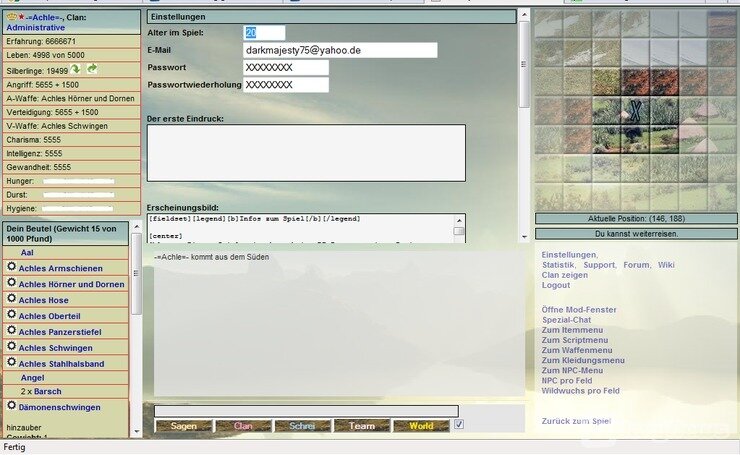Click the X position marker on the map
The image size is (740, 455).
tap(636, 110)
